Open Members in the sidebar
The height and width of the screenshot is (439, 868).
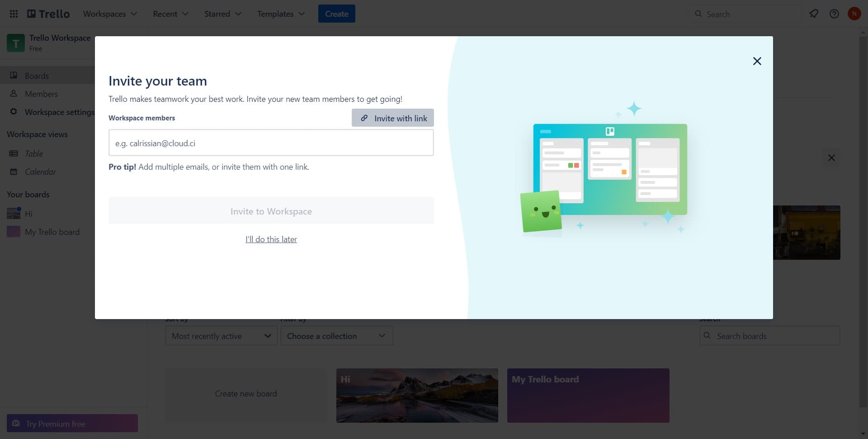click(41, 94)
